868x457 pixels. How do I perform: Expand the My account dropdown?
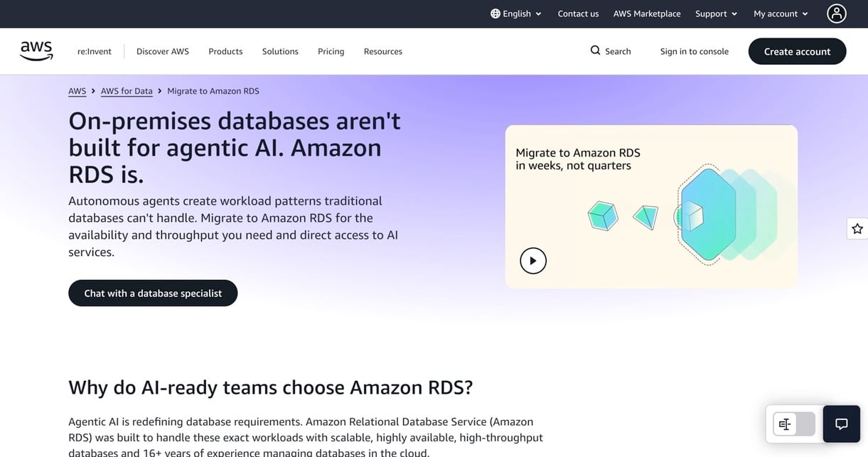781,14
